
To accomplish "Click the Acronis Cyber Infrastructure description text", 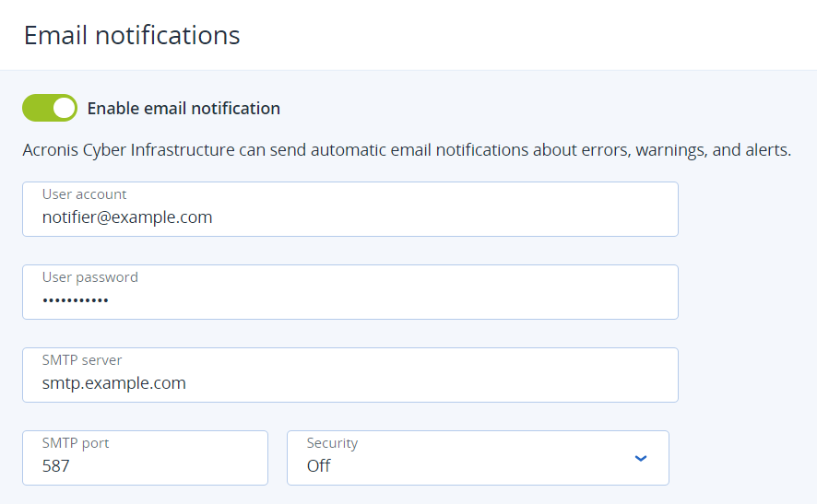I will click(x=407, y=150).
